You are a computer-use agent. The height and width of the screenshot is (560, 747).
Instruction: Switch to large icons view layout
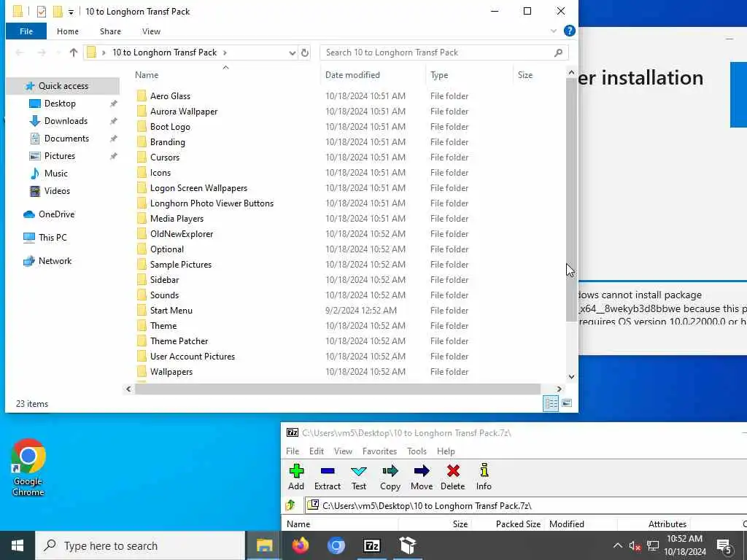tap(567, 403)
